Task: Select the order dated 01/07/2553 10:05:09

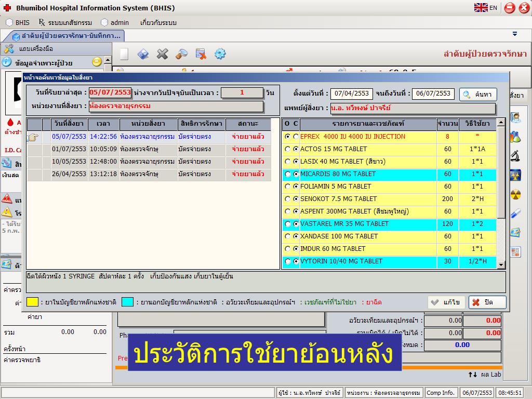Action: [x=149, y=149]
